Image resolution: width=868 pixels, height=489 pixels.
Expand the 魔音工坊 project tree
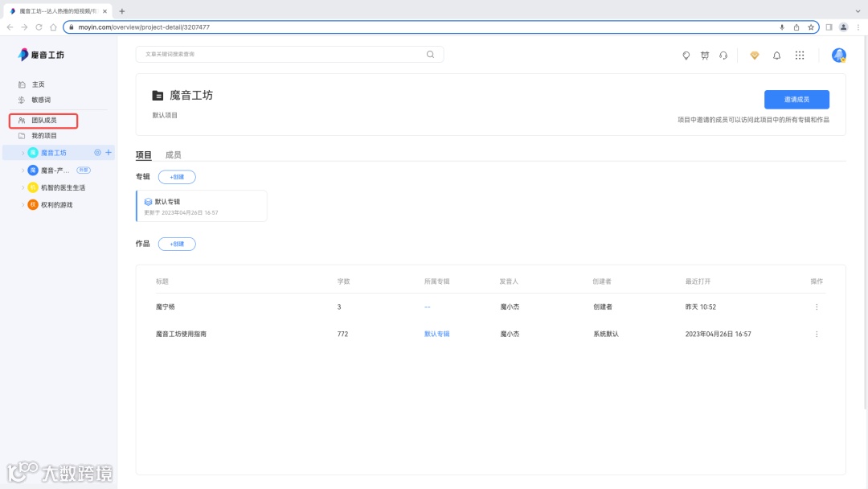point(23,153)
